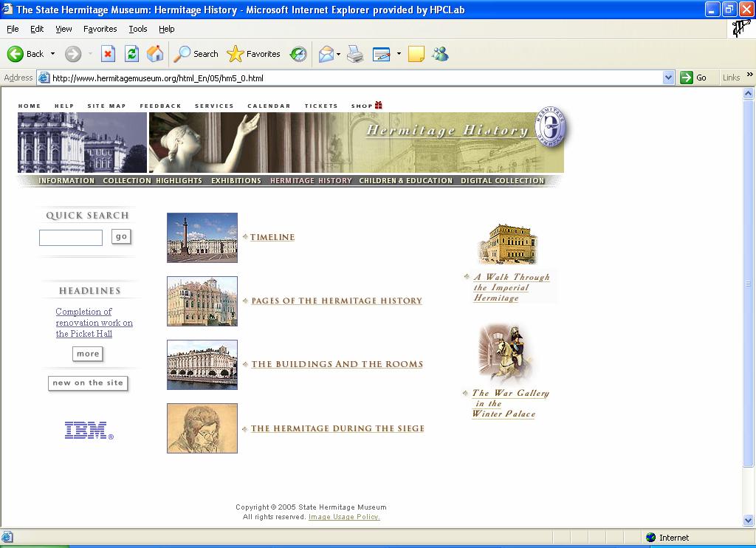This screenshot has height=548, width=756.
Task: Click the Timeline Palace Square thumbnail
Action: 202,237
